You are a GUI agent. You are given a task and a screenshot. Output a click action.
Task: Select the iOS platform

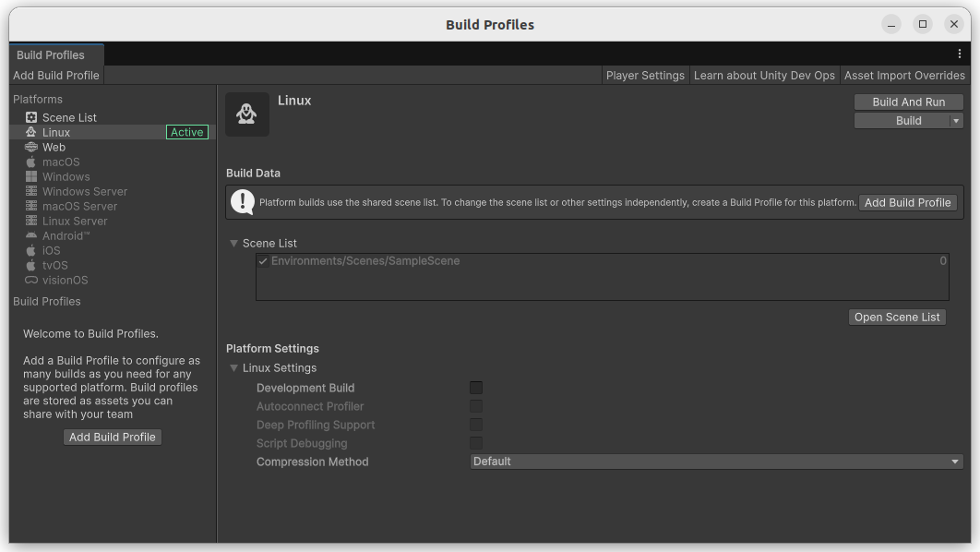[113, 250]
